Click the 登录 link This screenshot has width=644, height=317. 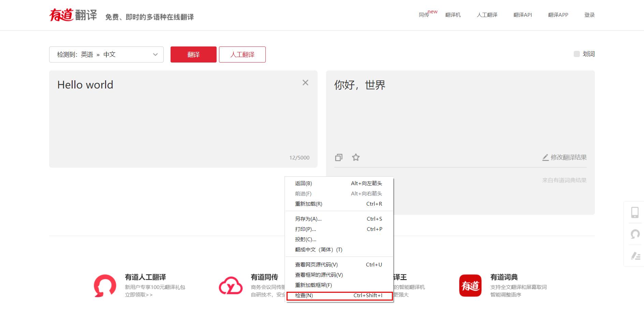[x=589, y=15]
